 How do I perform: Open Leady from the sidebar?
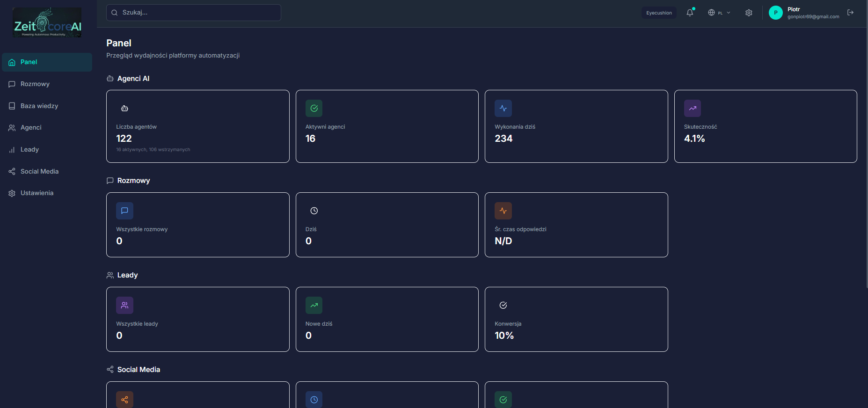tap(47, 150)
